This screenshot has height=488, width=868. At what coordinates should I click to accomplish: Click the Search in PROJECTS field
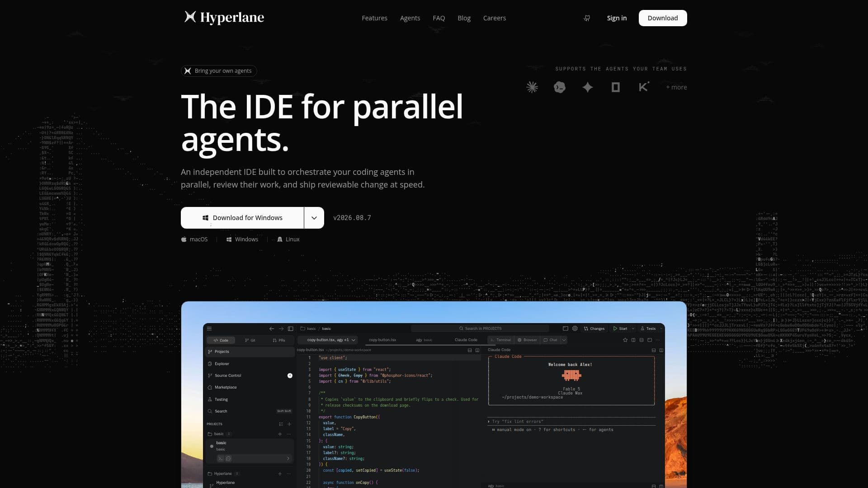coord(480,328)
